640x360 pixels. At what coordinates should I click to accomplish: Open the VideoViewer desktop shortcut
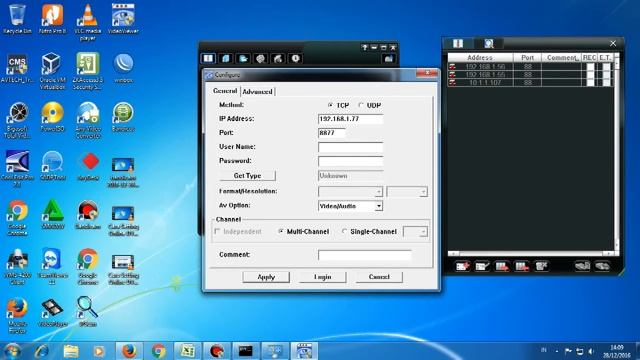(123, 19)
